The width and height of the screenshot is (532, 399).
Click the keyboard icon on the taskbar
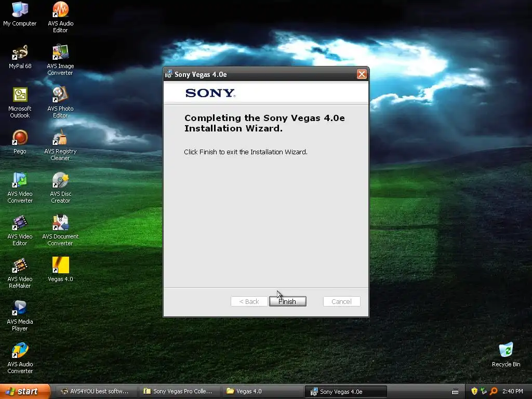click(x=455, y=392)
